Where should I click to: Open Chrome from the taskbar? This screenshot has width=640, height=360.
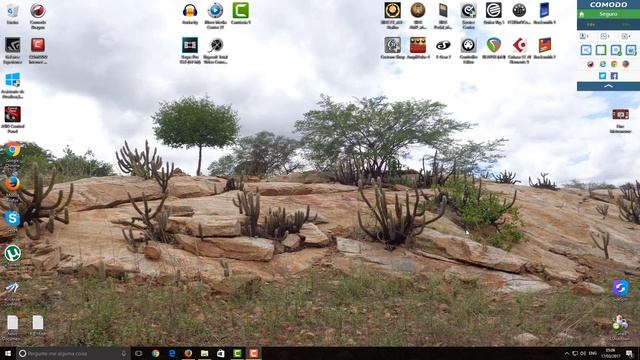point(156,353)
